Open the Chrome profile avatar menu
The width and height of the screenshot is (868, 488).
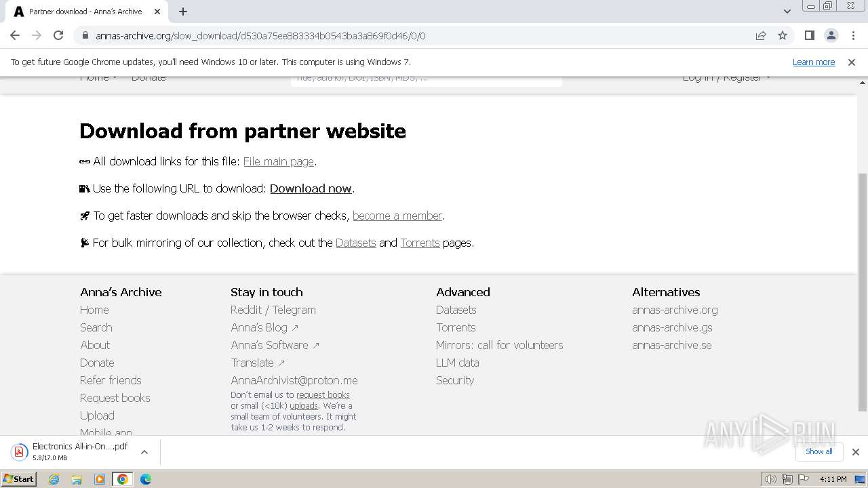[x=831, y=35]
